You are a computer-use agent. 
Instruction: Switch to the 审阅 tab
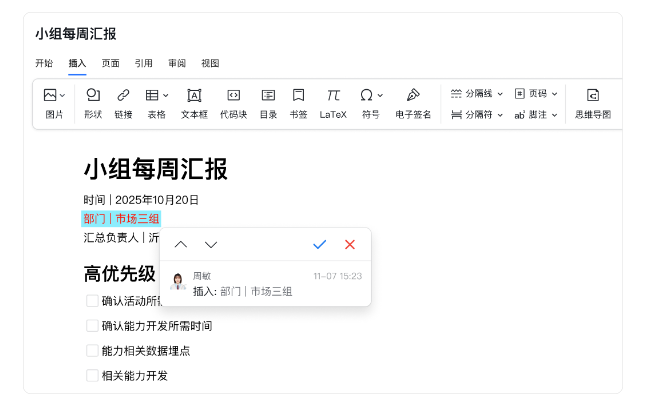click(x=177, y=63)
